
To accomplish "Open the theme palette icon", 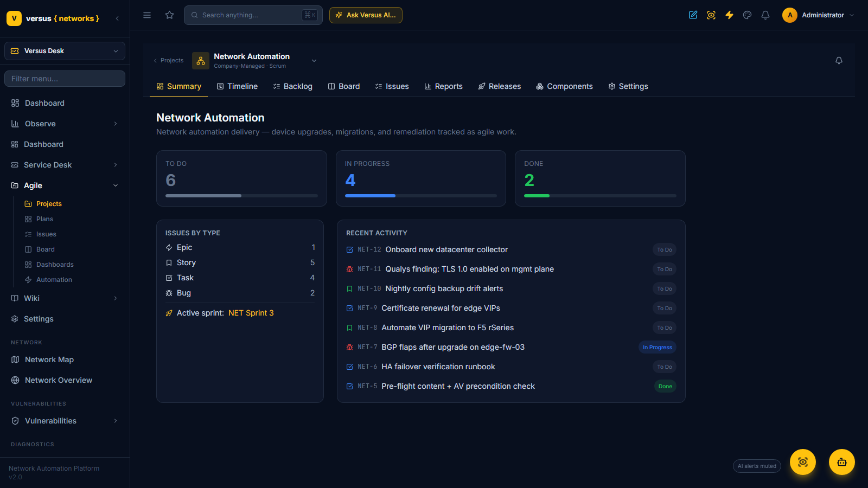I will pos(748,15).
